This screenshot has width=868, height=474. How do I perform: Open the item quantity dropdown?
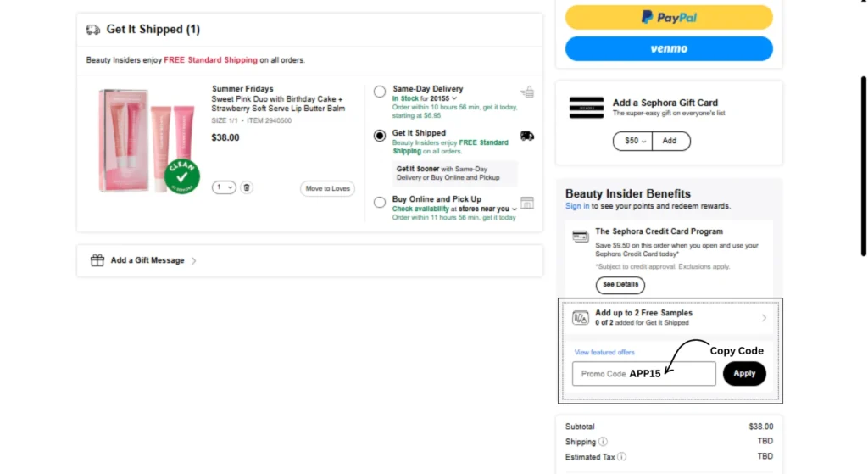pos(224,187)
